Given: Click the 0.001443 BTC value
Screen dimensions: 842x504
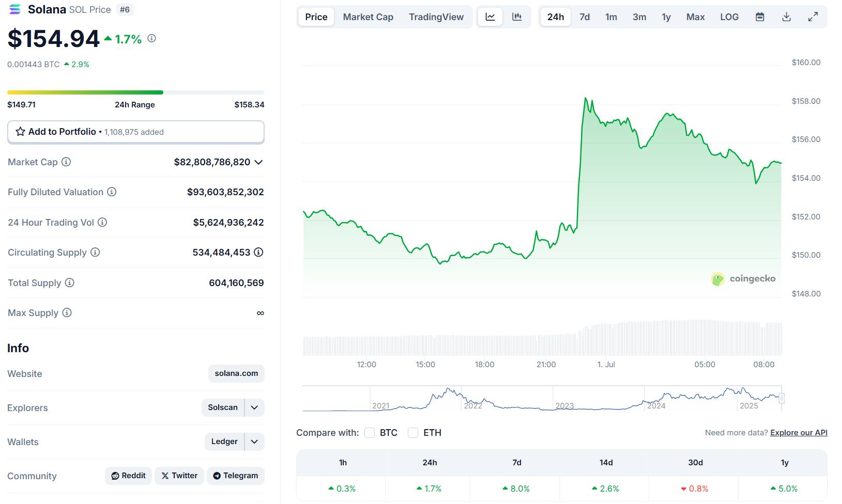Looking at the screenshot, I should pos(34,65).
